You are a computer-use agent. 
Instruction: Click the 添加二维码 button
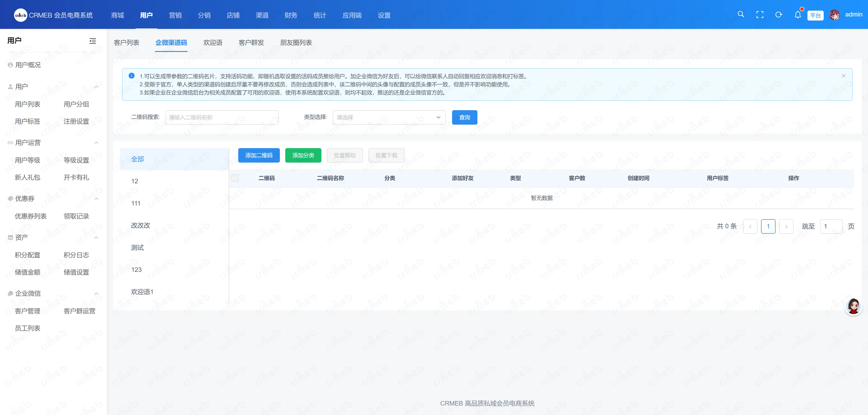259,155
